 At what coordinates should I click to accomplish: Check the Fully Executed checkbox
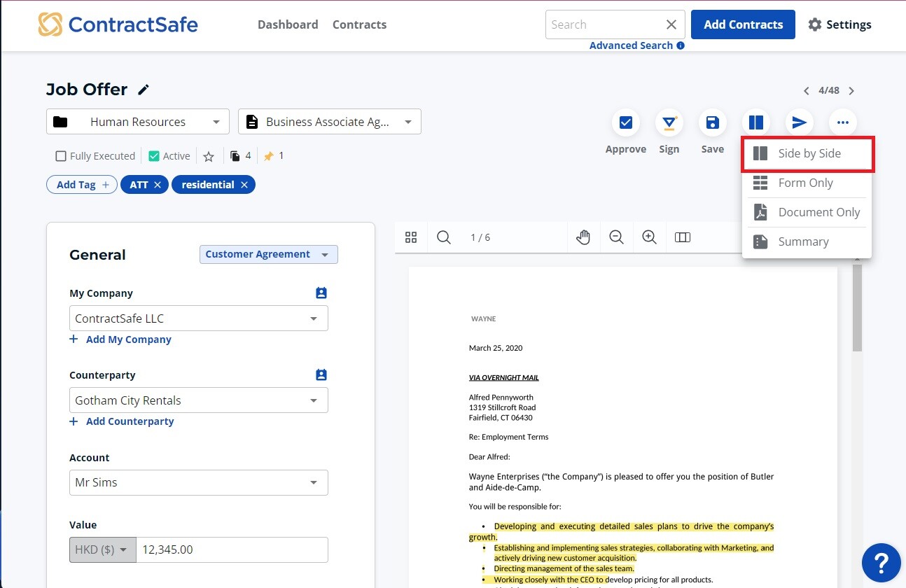(61, 156)
